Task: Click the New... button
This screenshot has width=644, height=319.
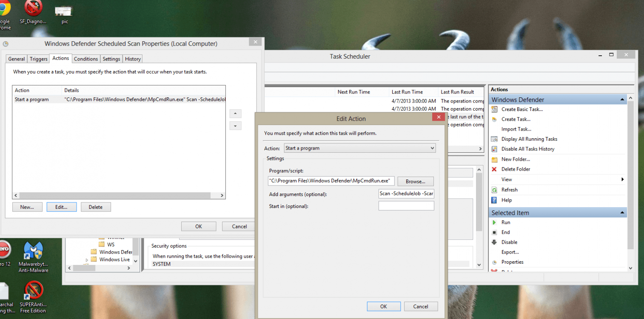Action: tap(27, 207)
